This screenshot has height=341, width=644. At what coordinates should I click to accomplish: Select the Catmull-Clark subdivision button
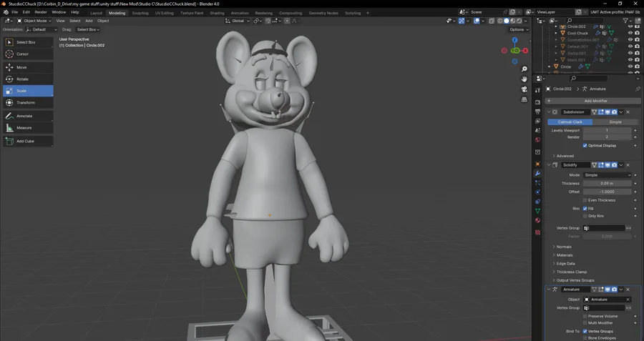pyautogui.click(x=570, y=122)
